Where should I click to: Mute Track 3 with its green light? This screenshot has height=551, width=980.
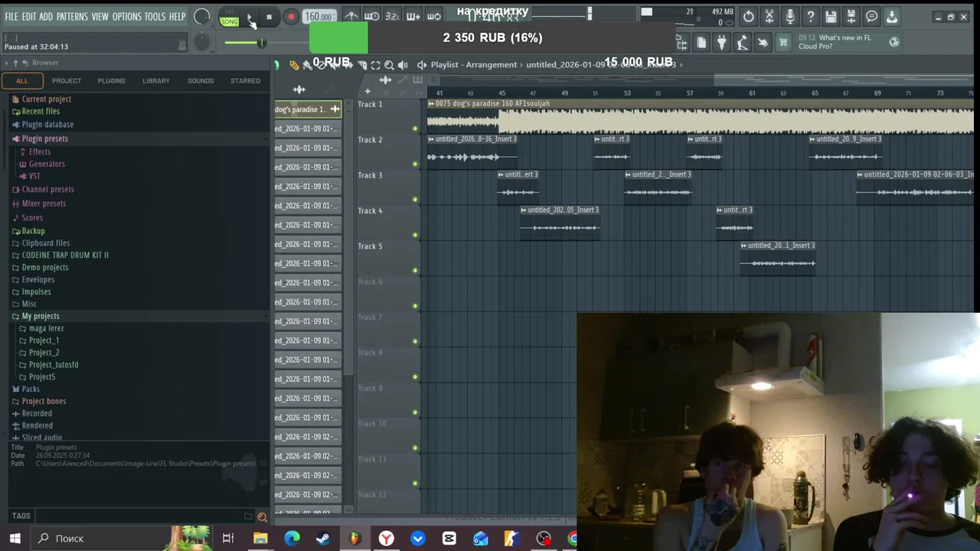(415, 200)
